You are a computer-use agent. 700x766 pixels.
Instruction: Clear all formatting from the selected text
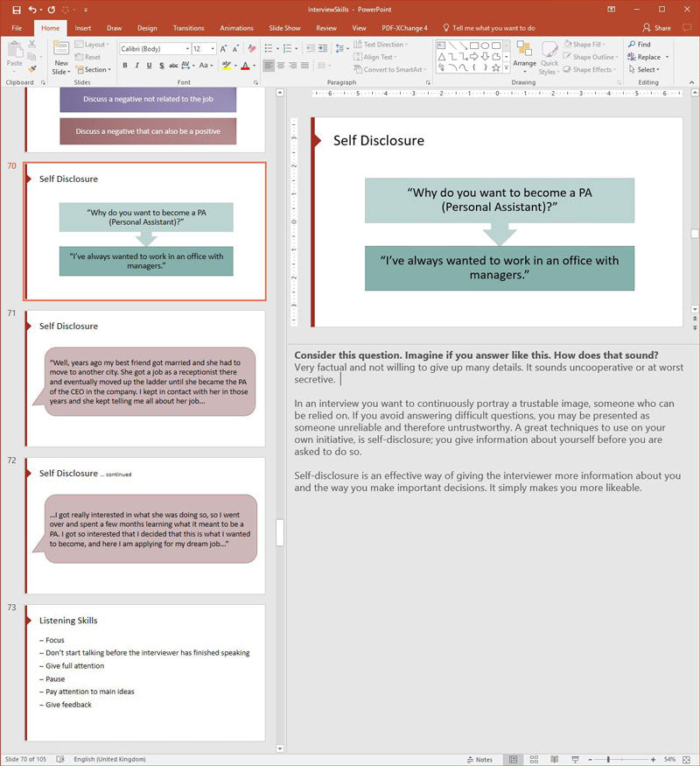coord(252,49)
